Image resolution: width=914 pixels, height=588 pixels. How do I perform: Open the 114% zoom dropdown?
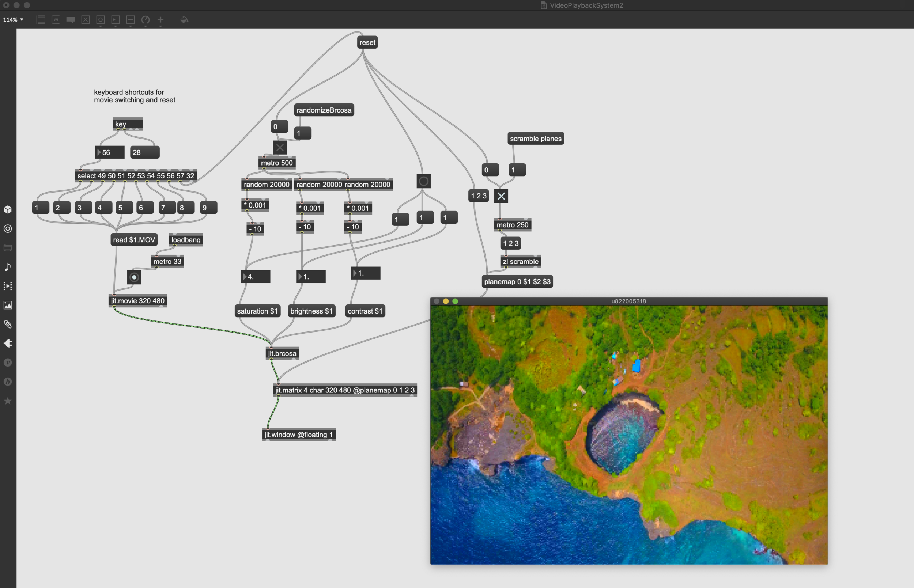pos(13,20)
